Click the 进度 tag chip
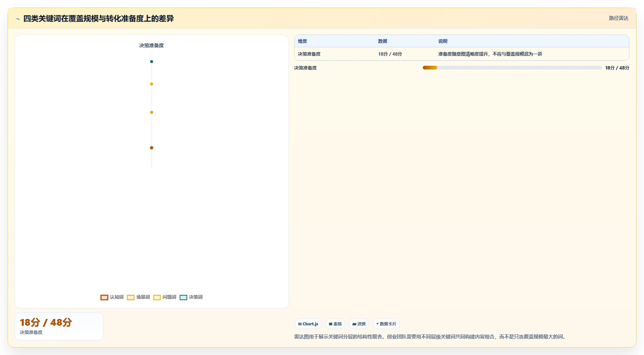 (x=359, y=324)
